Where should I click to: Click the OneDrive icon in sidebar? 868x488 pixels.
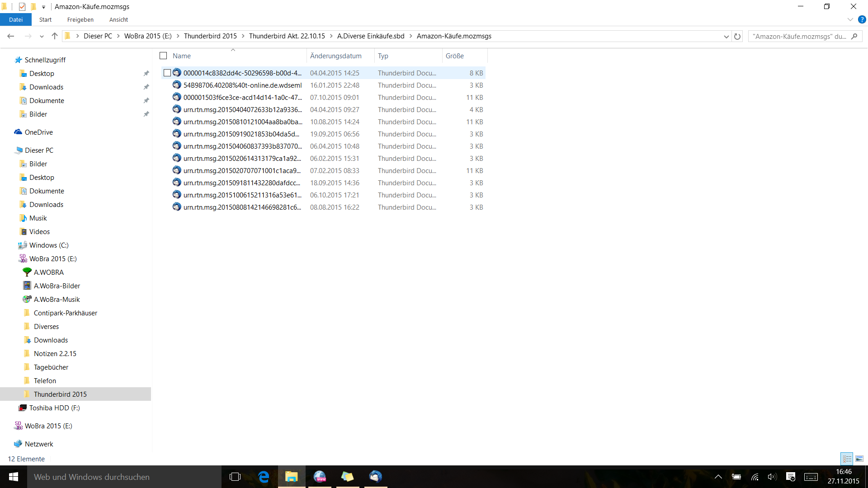[x=18, y=132]
